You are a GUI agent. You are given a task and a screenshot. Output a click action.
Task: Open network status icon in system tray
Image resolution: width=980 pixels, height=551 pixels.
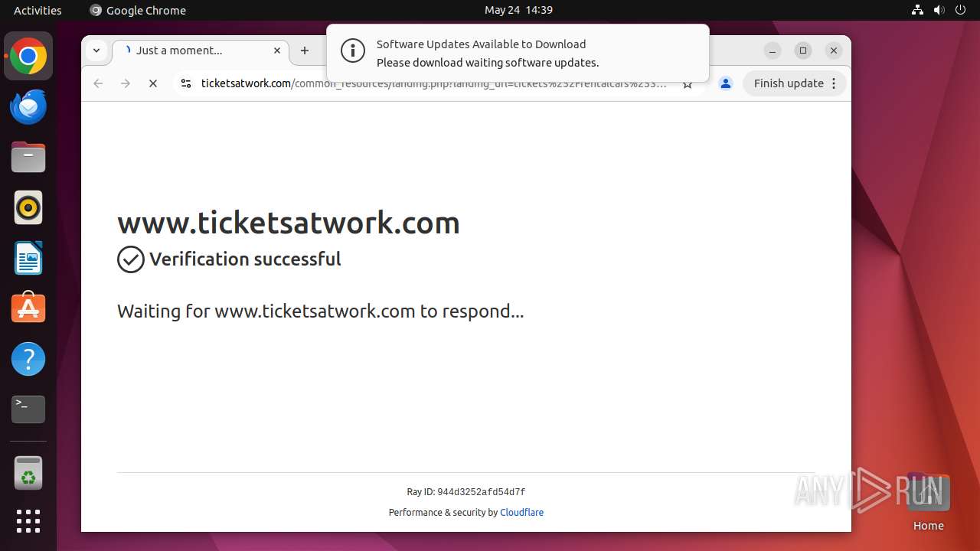pyautogui.click(x=918, y=10)
